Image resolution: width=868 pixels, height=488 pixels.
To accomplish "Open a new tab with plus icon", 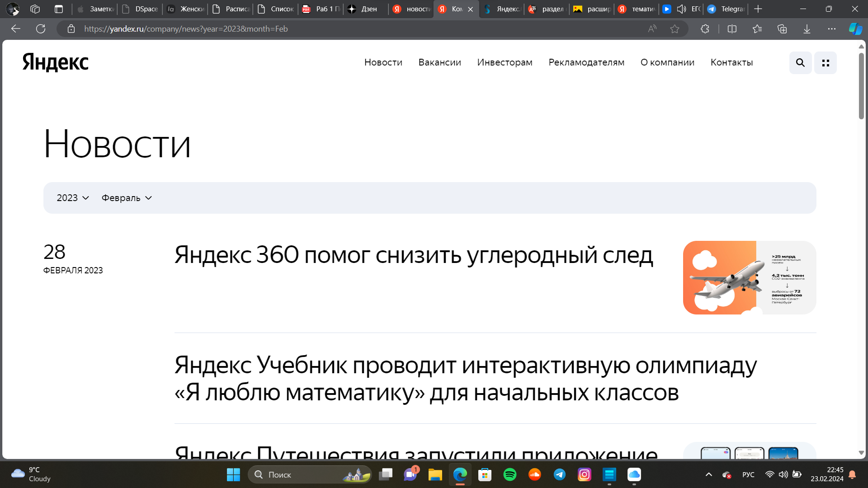I will tap(758, 9).
